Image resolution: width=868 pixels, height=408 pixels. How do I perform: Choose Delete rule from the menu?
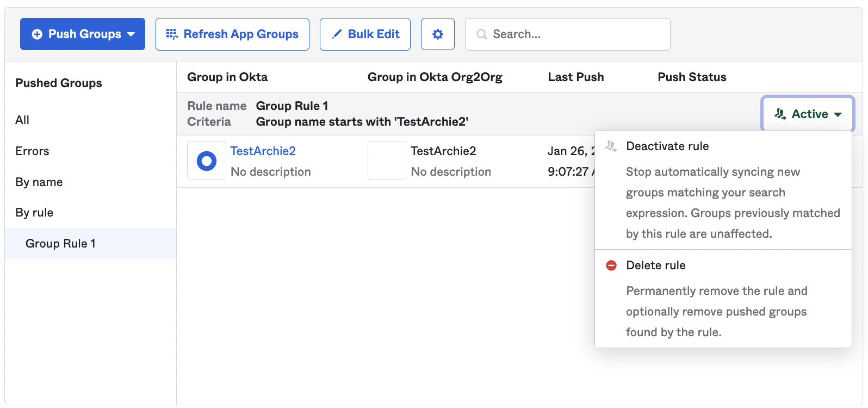pos(656,265)
